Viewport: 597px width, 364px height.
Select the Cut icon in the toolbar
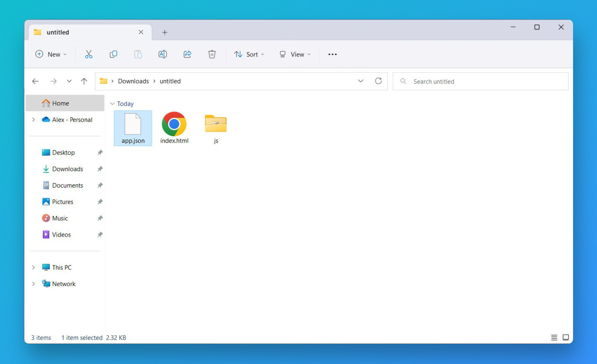[89, 54]
